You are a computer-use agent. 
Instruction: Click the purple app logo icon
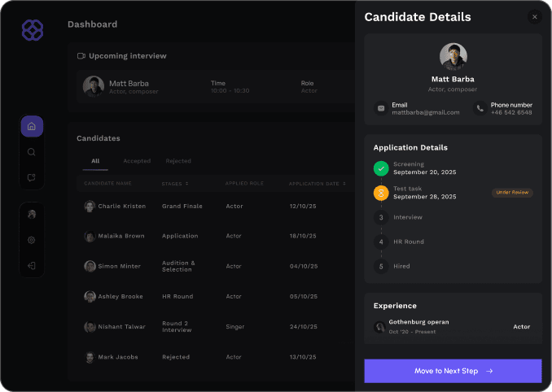(x=33, y=30)
